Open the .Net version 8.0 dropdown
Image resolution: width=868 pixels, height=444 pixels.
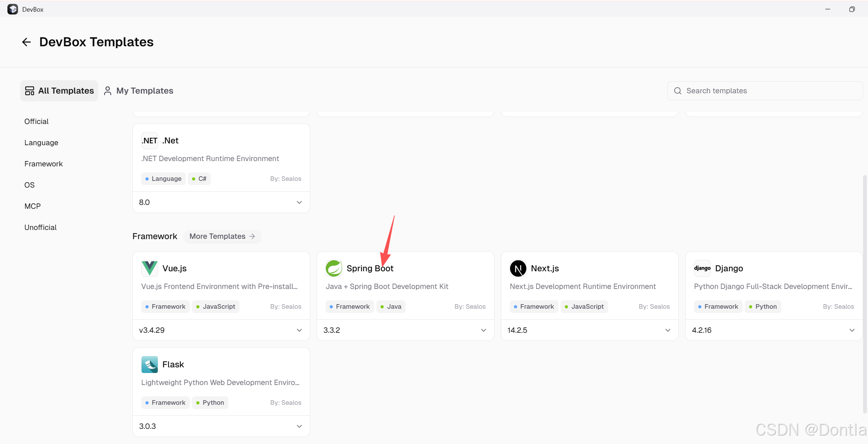[x=221, y=202]
